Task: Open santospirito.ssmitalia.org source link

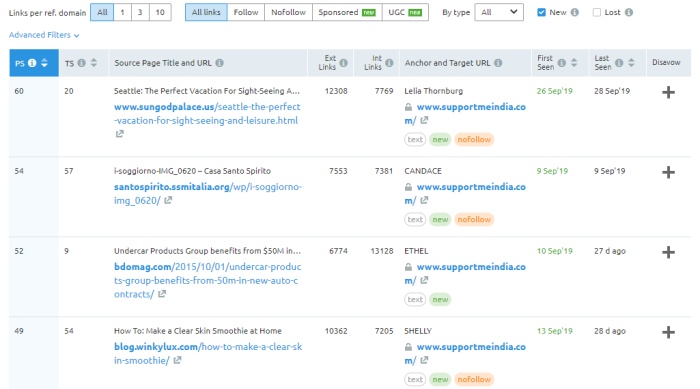Action: click(x=208, y=194)
